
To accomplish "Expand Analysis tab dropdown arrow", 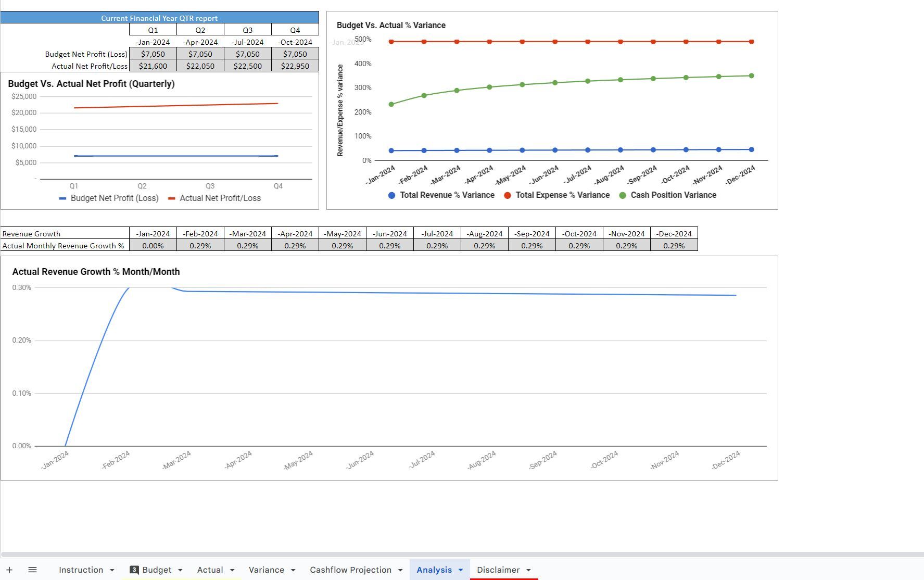I will 460,570.
